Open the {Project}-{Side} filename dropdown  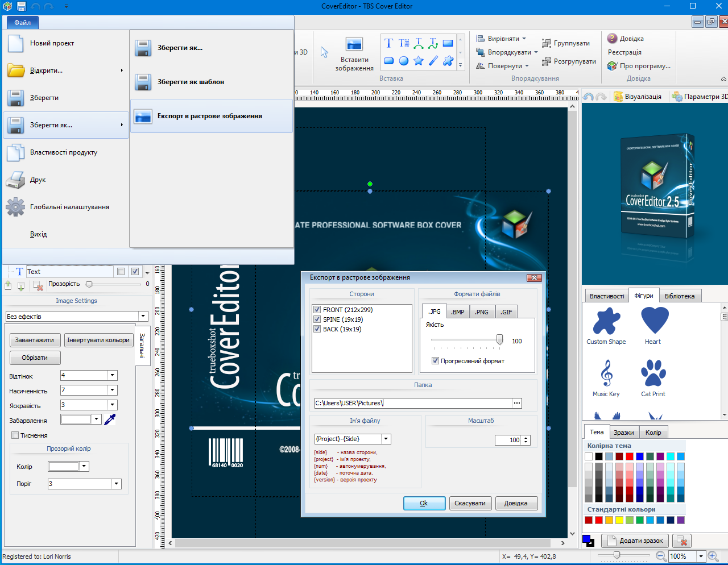[386, 439]
